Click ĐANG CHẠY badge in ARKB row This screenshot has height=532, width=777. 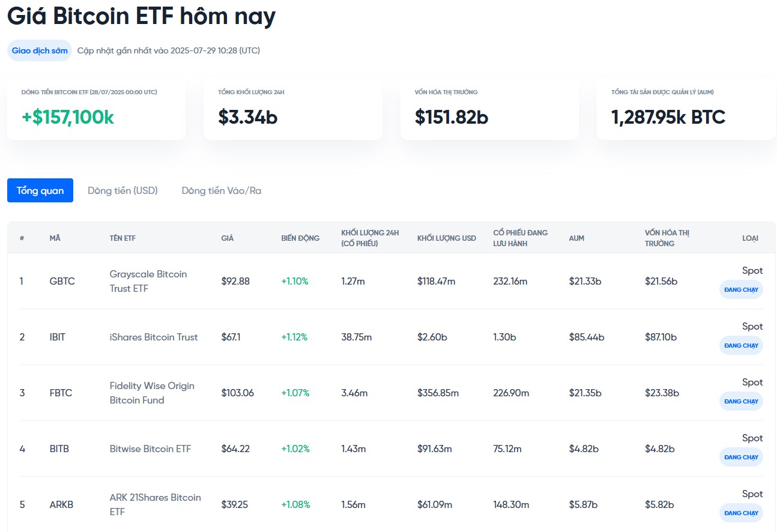[x=741, y=513]
